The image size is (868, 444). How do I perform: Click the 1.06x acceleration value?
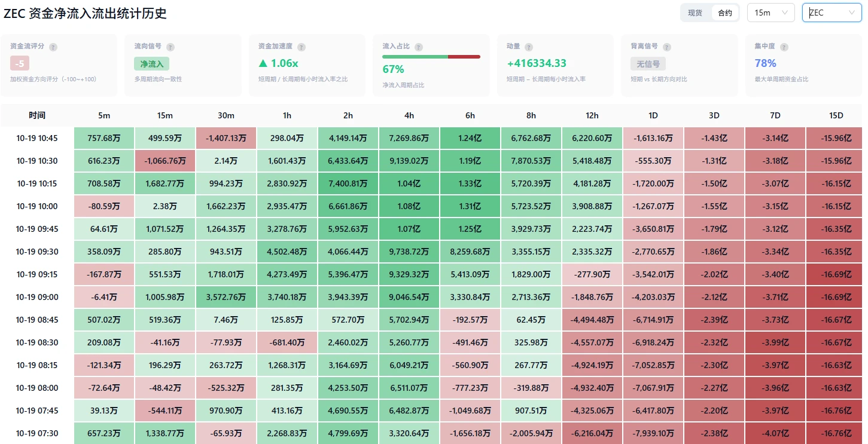(x=278, y=63)
